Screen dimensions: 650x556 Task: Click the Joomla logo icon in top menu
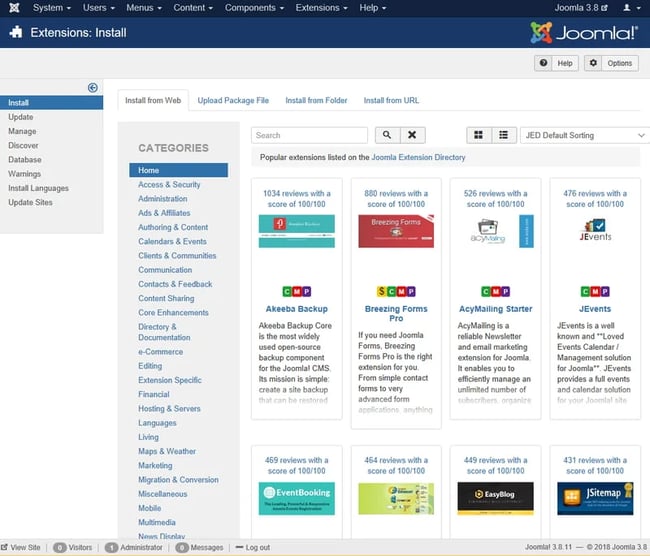click(x=14, y=7)
